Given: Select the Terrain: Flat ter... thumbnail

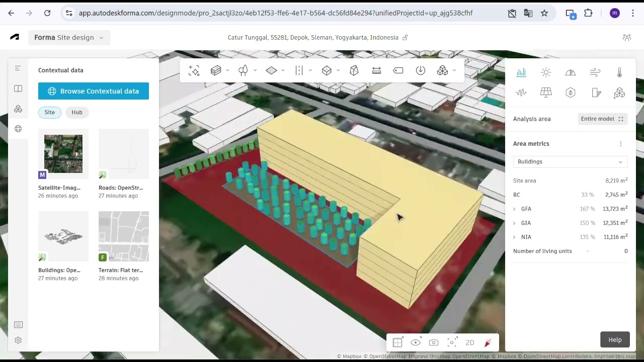Looking at the screenshot, I should (124, 236).
